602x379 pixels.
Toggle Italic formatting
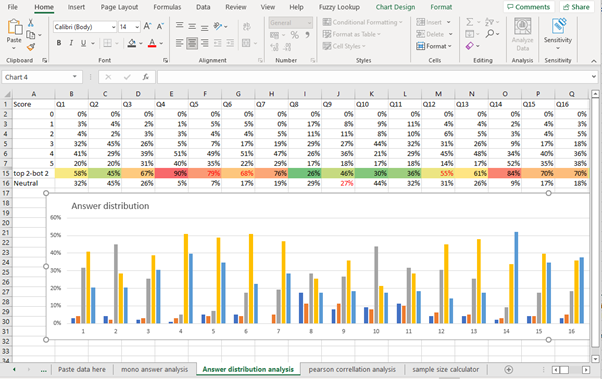(x=71, y=43)
